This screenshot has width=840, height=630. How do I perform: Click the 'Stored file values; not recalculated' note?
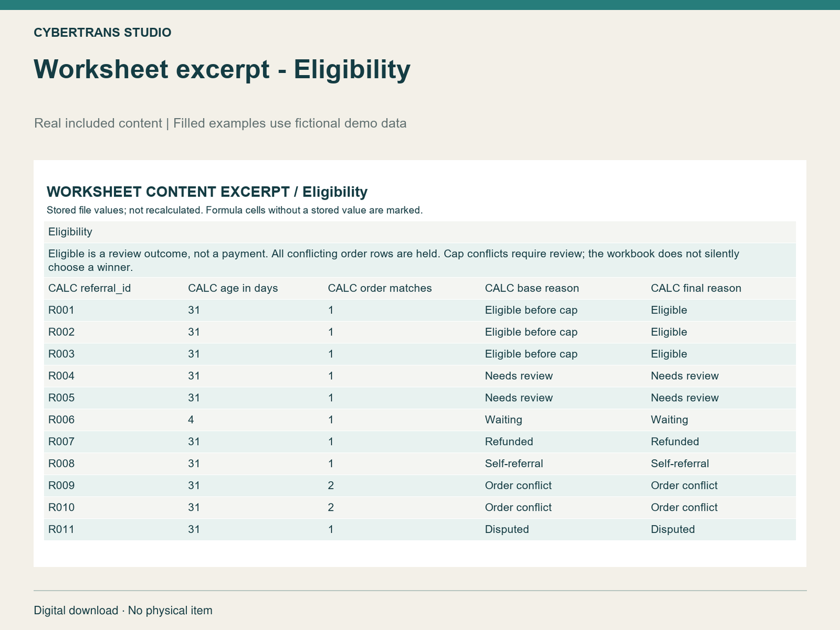click(235, 211)
